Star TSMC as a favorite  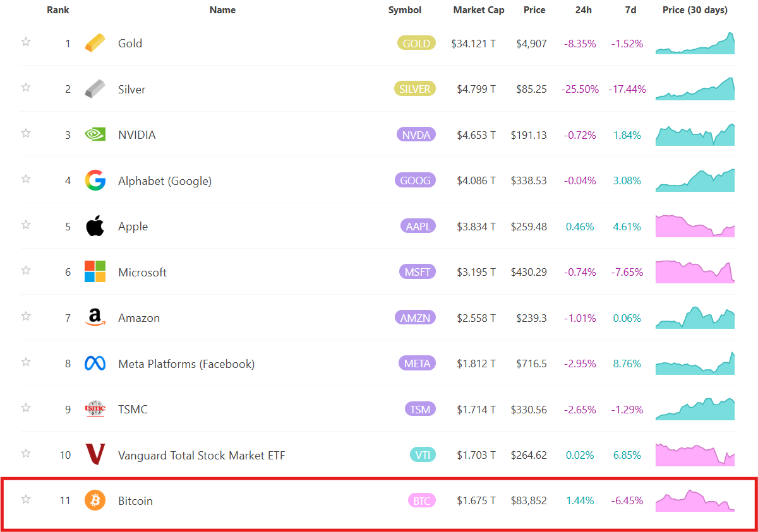tap(26, 407)
